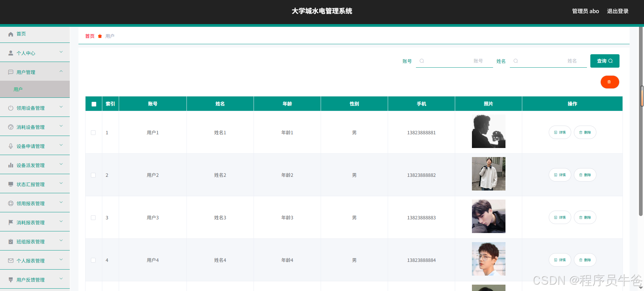This screenshot has width=644, height=291.
Task: Expand the 领用报表管理 chevron
Action: click(61, 203)
